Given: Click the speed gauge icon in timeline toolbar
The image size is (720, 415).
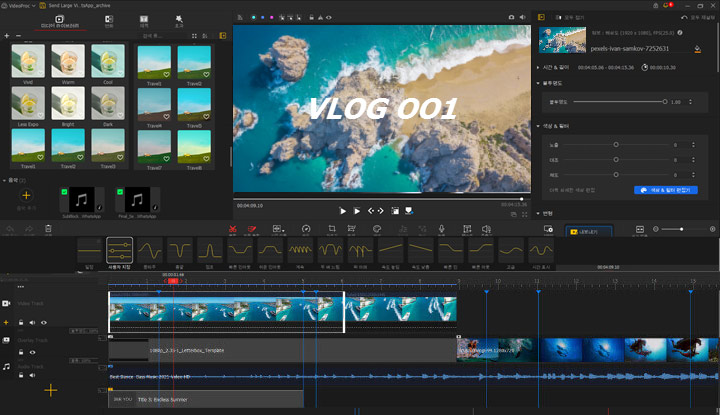Looking at the screenshot, I should click(306, 228).
